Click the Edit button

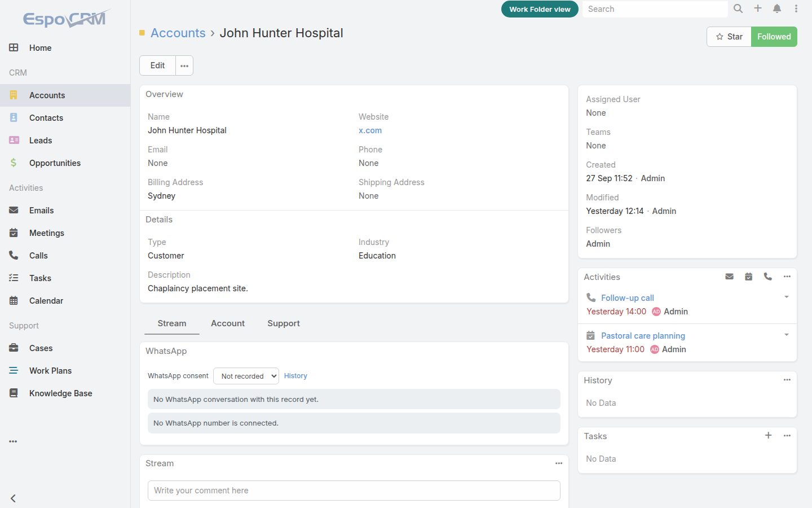pyautogui.click(x=157, y=65)
